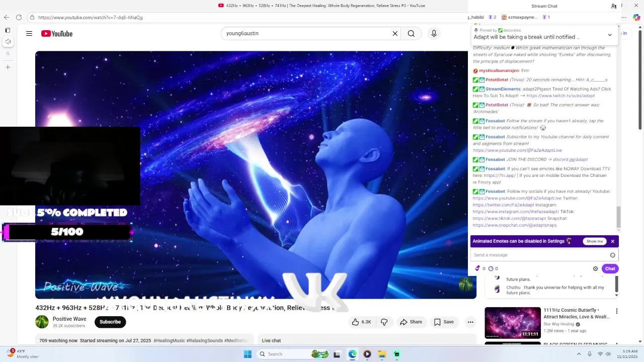Click Show me on the animated emotes banner
Screen dimensions: 644x362
click(x=594, y=241)
